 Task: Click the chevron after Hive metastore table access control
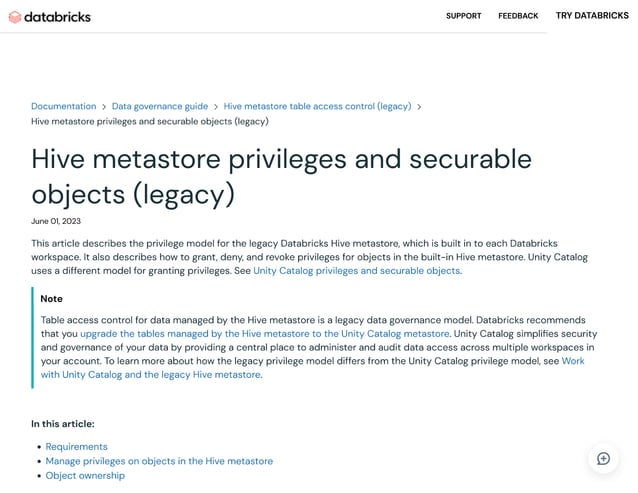click(x=419, y=106)
